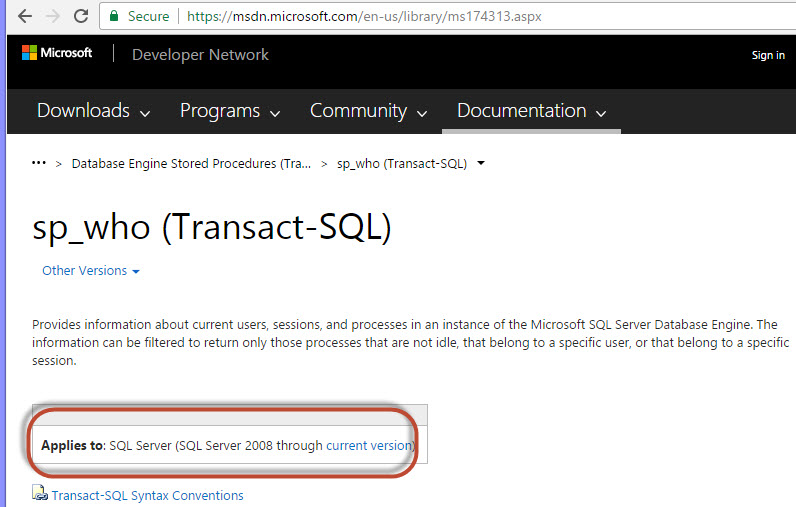796x507 pixels.
Task: Reload the current page
Action: coord(80,16)
